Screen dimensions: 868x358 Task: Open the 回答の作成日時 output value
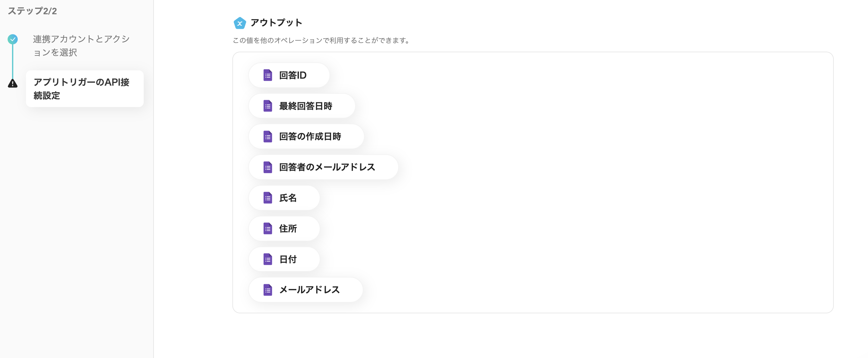click(x=306, y=136)
